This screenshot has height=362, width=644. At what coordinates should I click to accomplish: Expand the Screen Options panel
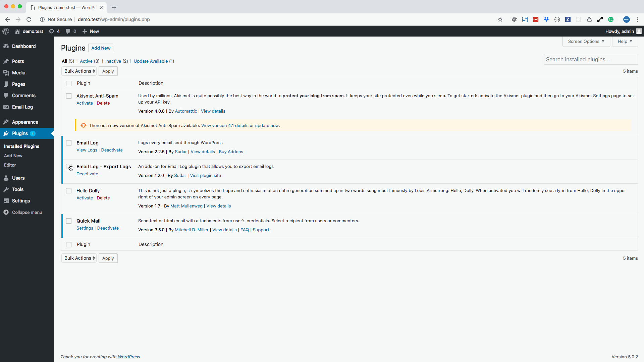coord(586,41)
